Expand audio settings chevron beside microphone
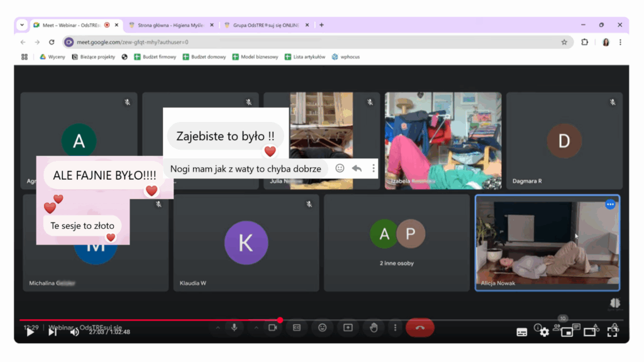 click(x=218, y=327)
